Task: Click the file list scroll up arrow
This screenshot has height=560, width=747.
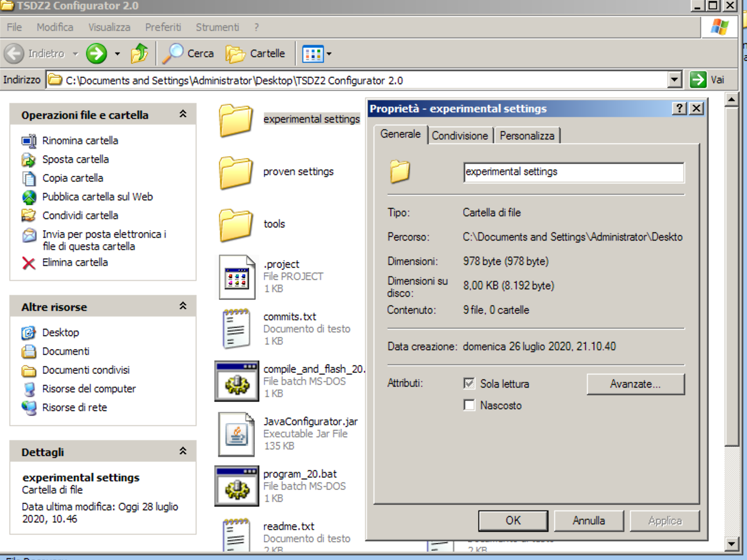Action: [x=731, y=99]
